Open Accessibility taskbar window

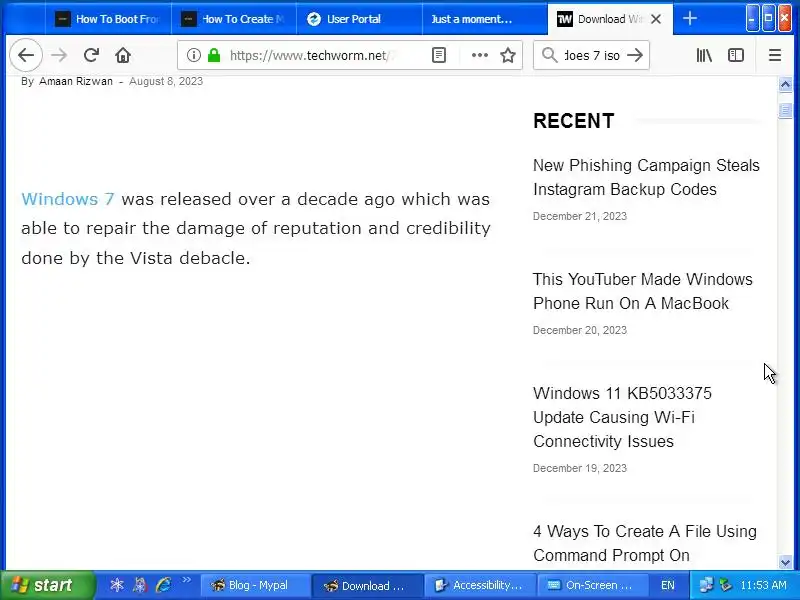(480, 585)
